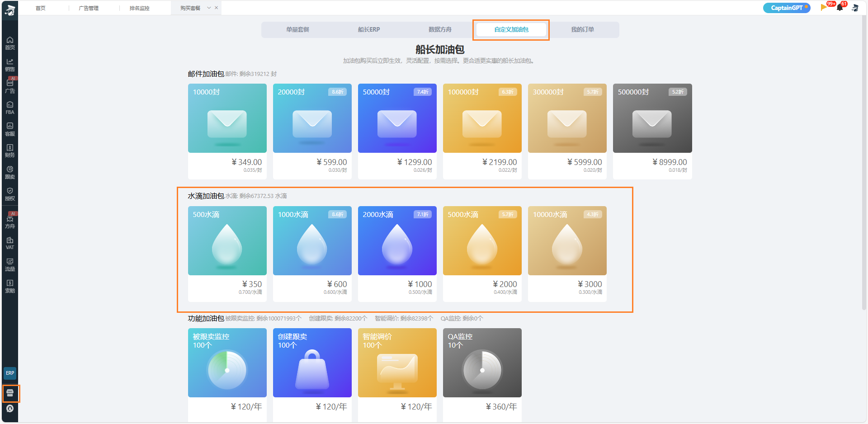
Task: Click the captain logo at the top left
Action: tap(10, 10)
